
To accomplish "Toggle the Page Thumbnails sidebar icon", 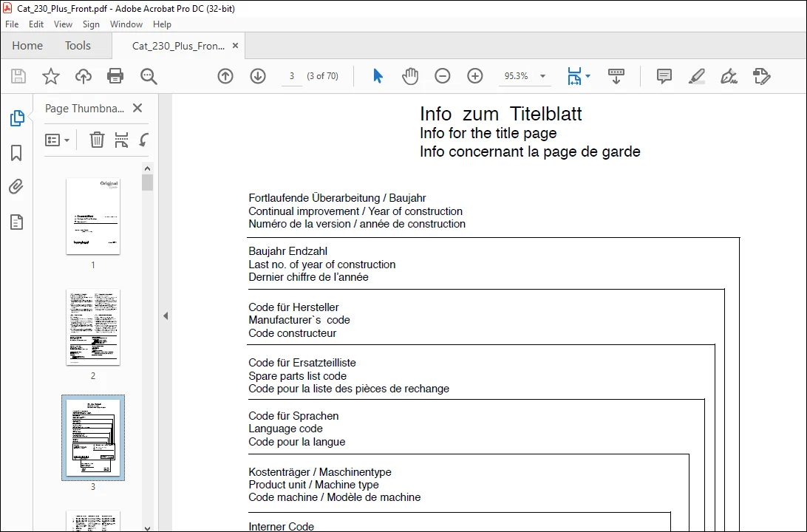I will (17, 117).
